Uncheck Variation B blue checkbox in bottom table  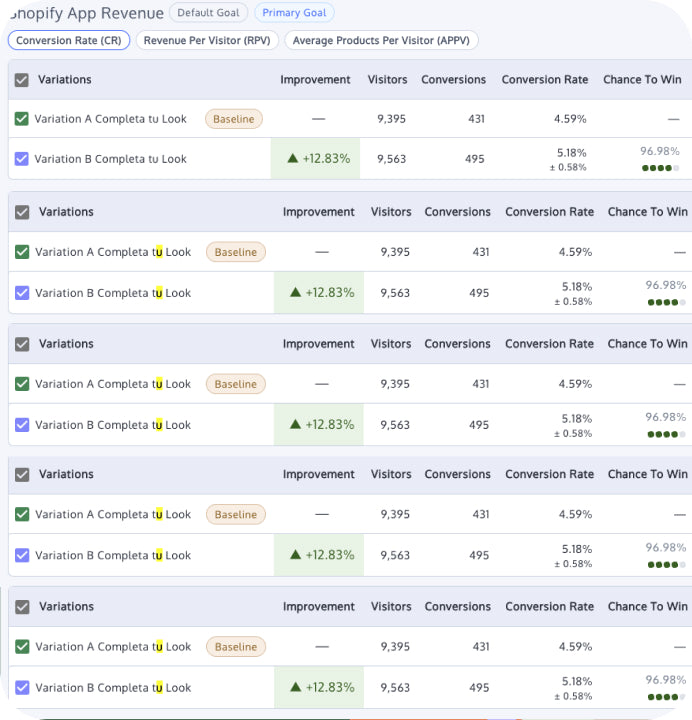(x=22, y=688)
